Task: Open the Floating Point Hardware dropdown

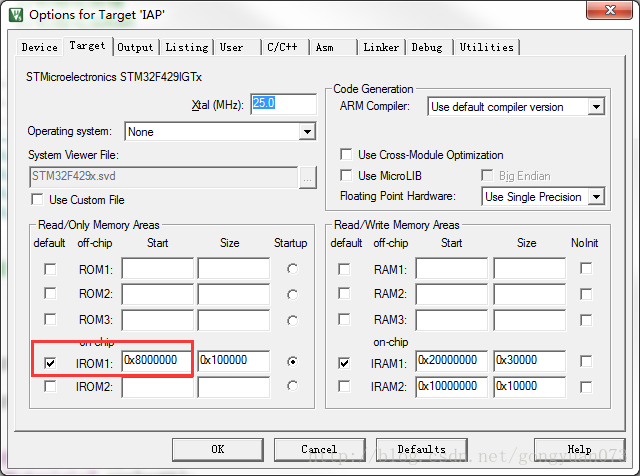Action: (596, 197)
